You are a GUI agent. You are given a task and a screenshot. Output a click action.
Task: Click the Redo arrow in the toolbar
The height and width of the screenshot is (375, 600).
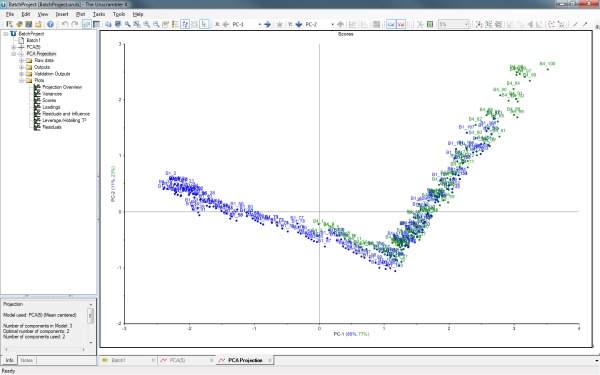point(75,24)
